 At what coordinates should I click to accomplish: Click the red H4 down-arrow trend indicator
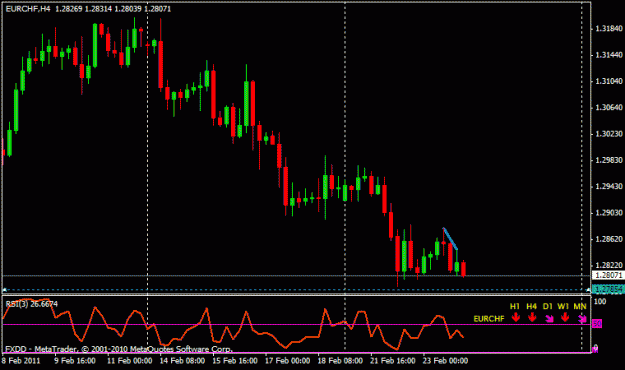point(532,318)
